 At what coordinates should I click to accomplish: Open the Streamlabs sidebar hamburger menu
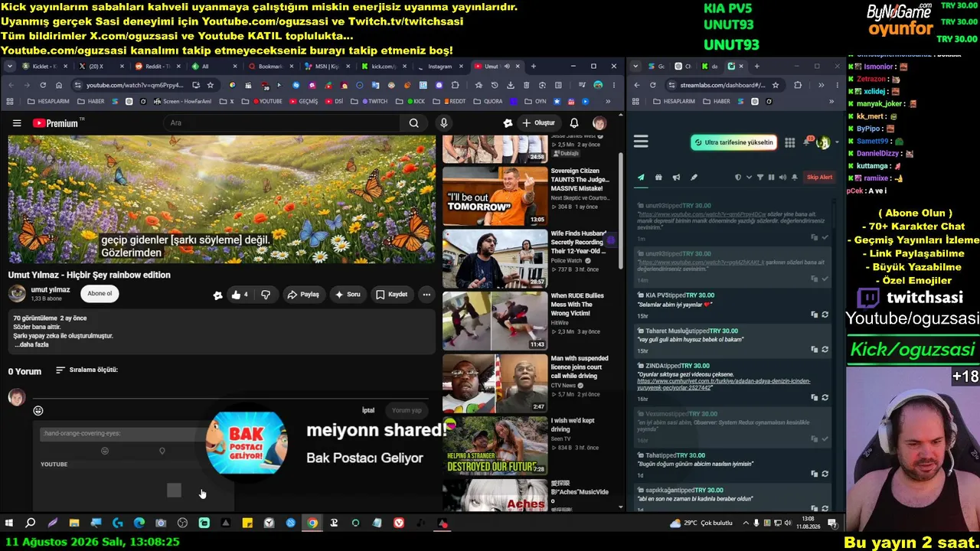point(641,142)
